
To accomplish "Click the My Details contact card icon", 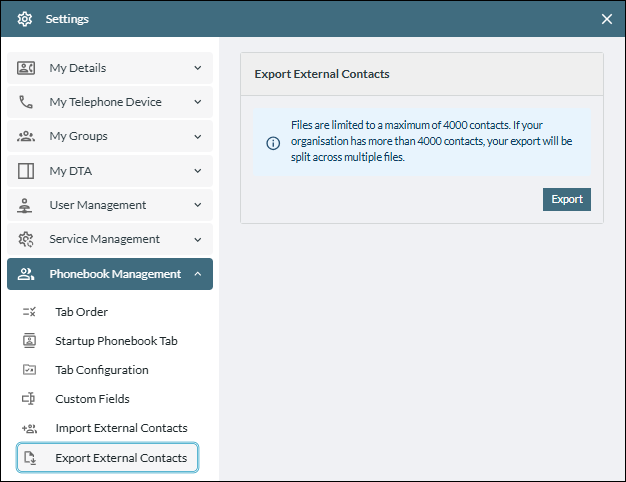I will coord(26,68).
